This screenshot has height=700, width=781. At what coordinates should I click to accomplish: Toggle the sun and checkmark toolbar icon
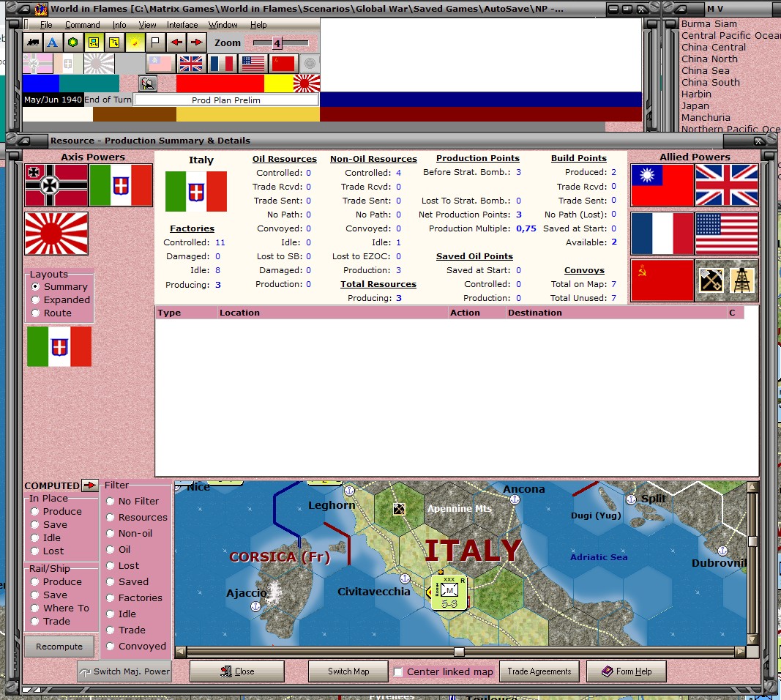click(x=135, y=42)
